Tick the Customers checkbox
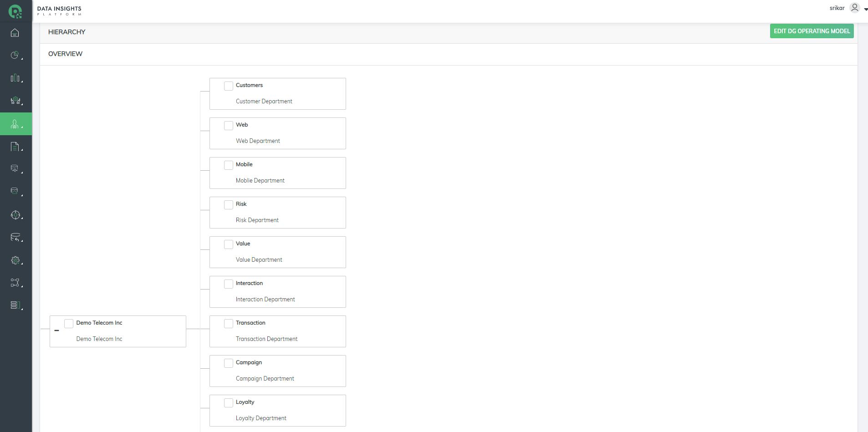This screenshot has height=432, width=868. [x=229, y=86]
